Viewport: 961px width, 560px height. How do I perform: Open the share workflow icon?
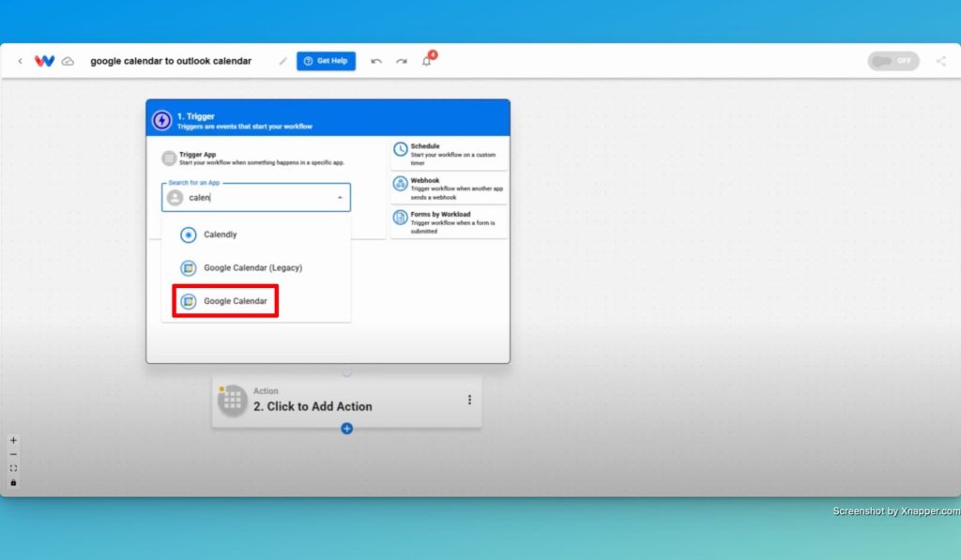pos(941,61)
